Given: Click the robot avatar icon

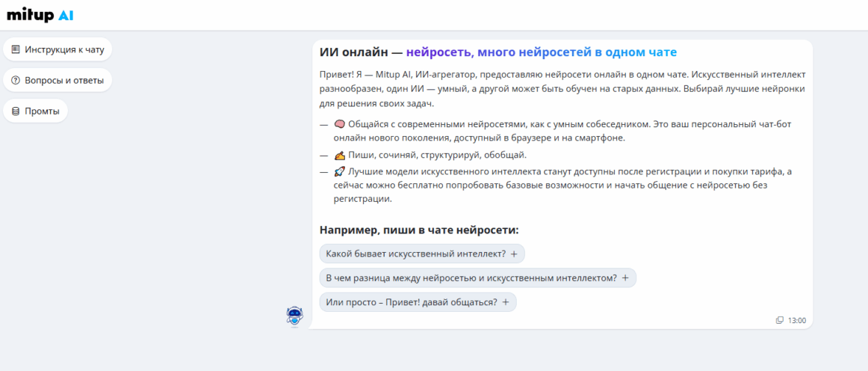Looking at the screenshot, I should 294,316.
